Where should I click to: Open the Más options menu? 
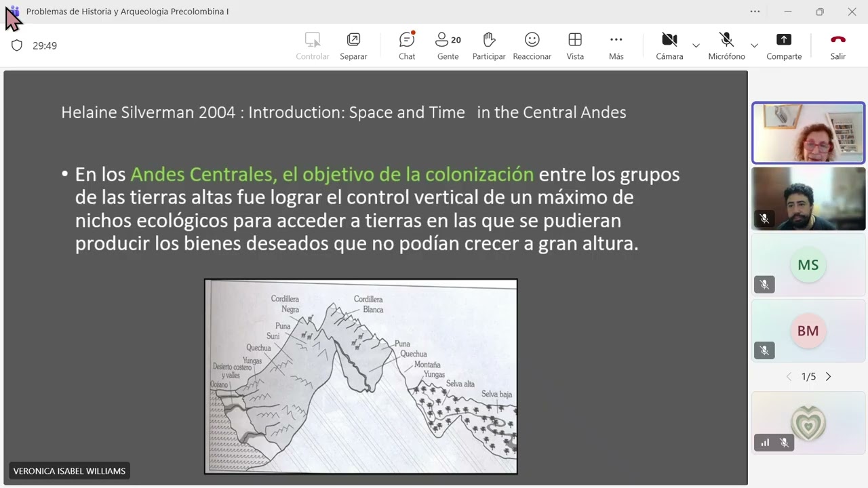click(x=616, y=46)
